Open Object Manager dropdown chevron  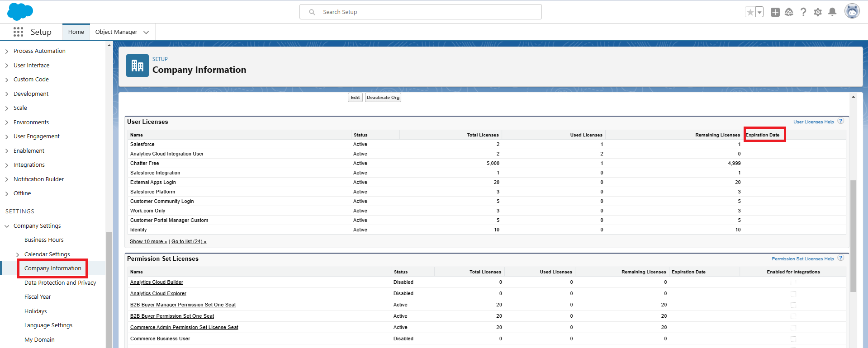pyautogui.click(x=146, y=32)
